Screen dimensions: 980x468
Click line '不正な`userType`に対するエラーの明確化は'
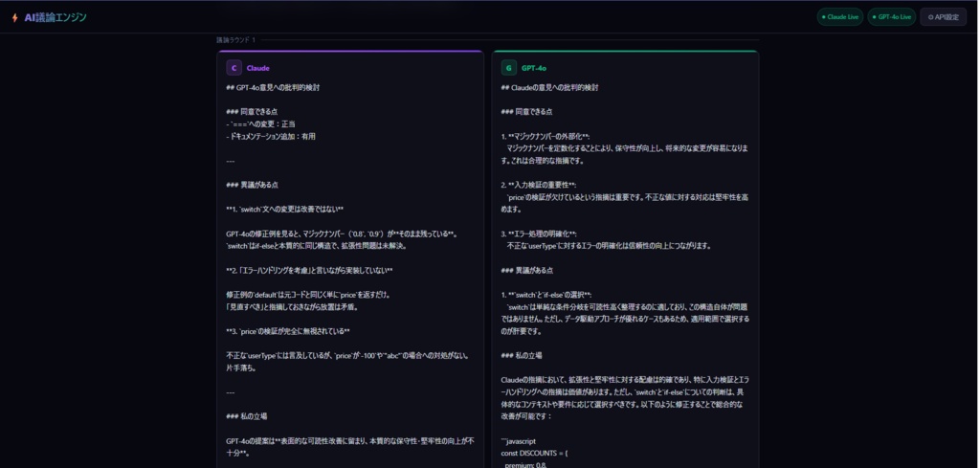pos(609,246)
